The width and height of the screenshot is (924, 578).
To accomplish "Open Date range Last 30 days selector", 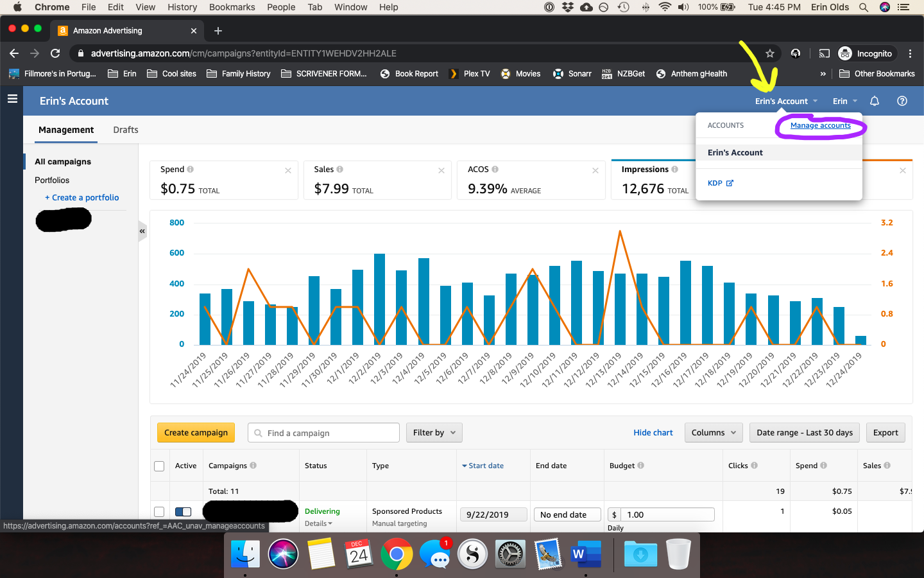I will (805, 432).
